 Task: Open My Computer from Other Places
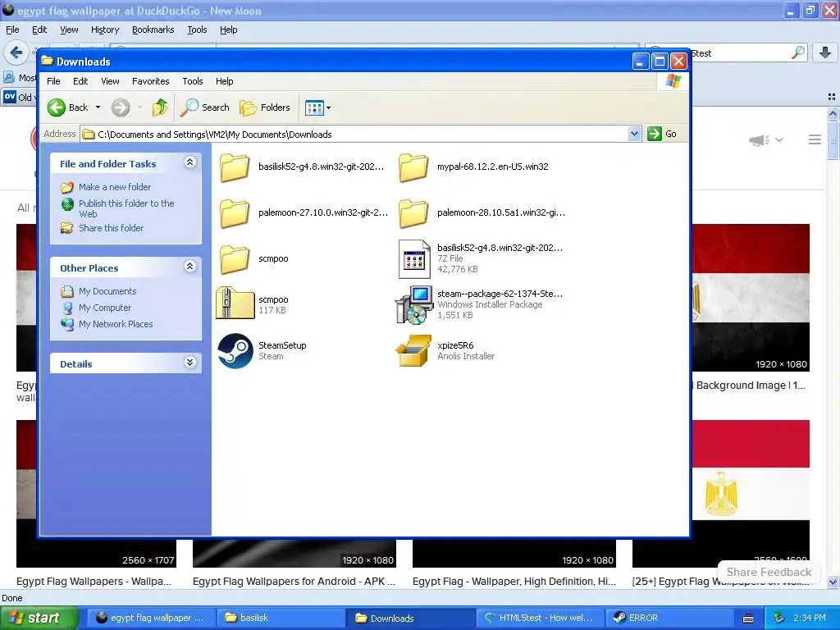(x=104, y=308)
